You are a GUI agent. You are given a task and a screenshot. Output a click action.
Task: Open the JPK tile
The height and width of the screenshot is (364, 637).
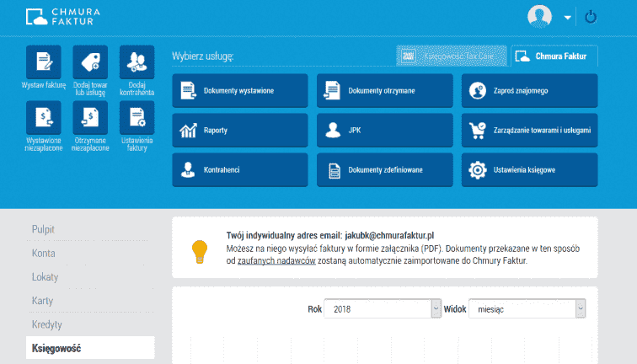(x=385, y=130)
